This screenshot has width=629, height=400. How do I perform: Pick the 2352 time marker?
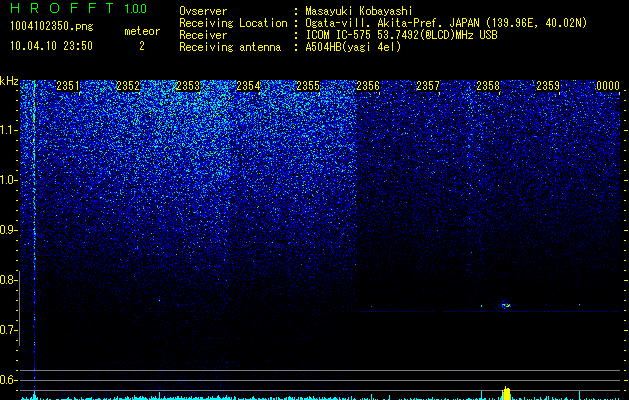click(x=128, y=86)
